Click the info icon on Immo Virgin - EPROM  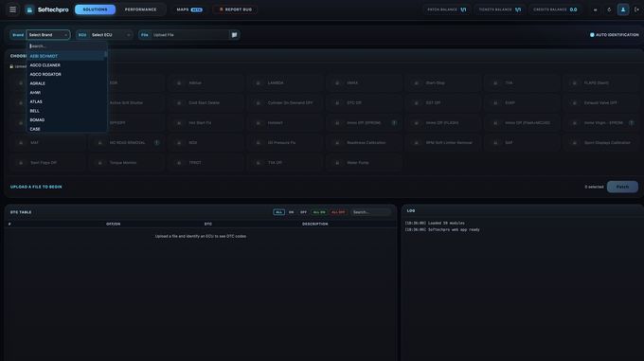pos(632,123)
